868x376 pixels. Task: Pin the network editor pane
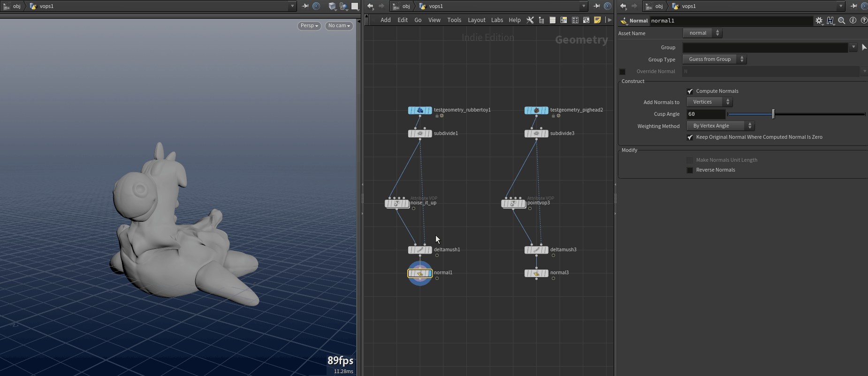[597, 6]
